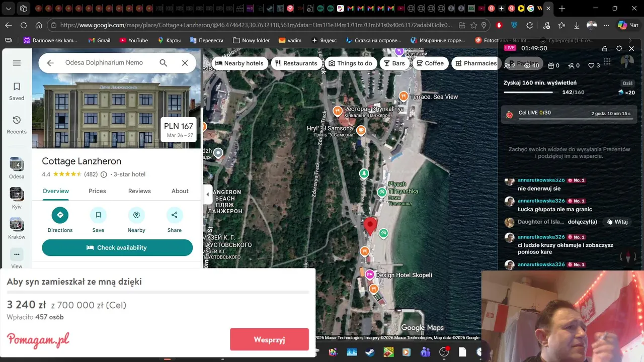Click the Wesprzyj donate button

click(x=269, y=339)
